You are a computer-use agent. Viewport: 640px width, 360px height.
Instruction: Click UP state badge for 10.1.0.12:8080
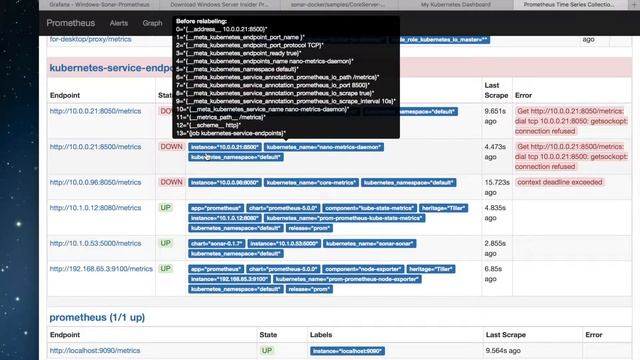(165, 208)
